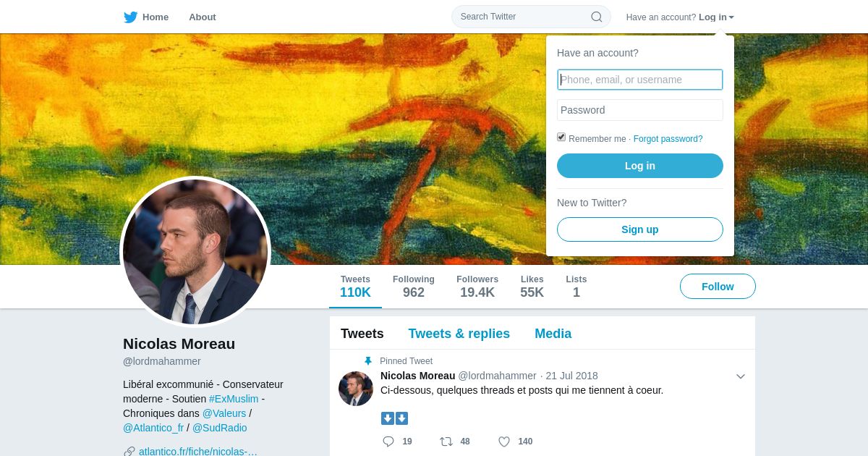Click the Twitter bird Home icon
Viewport: 868px width, 456px height.
(130, 17)
